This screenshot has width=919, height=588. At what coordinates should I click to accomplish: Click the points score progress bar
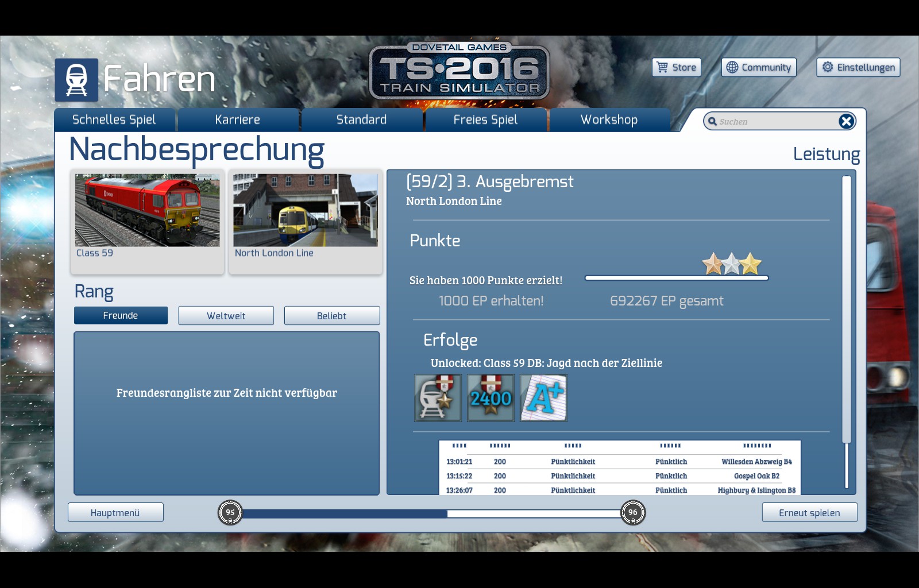tap(677, 278)
